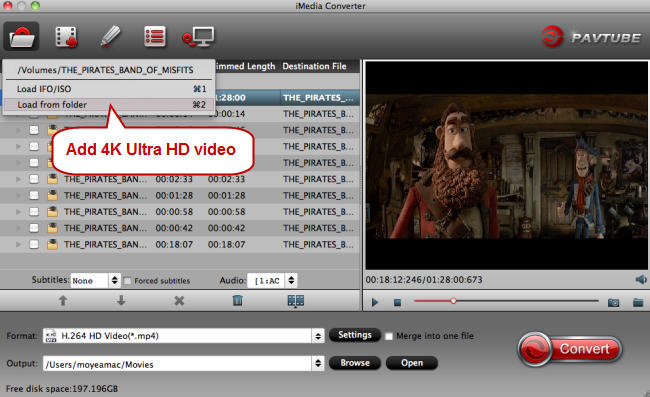The height and width of the screenshot is (397, 650).
Task: Stop the preview playback
Action: click(x=397, y=303)
